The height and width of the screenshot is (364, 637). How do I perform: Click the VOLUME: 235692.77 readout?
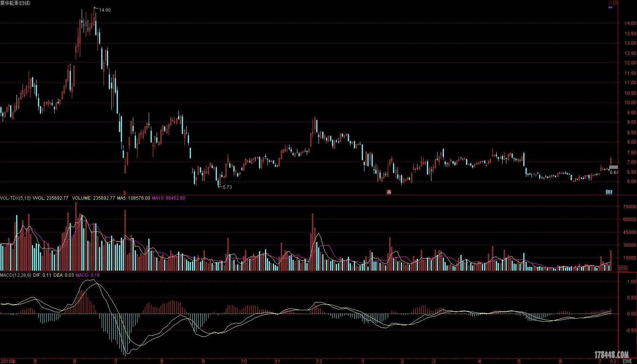pos(93,198)
